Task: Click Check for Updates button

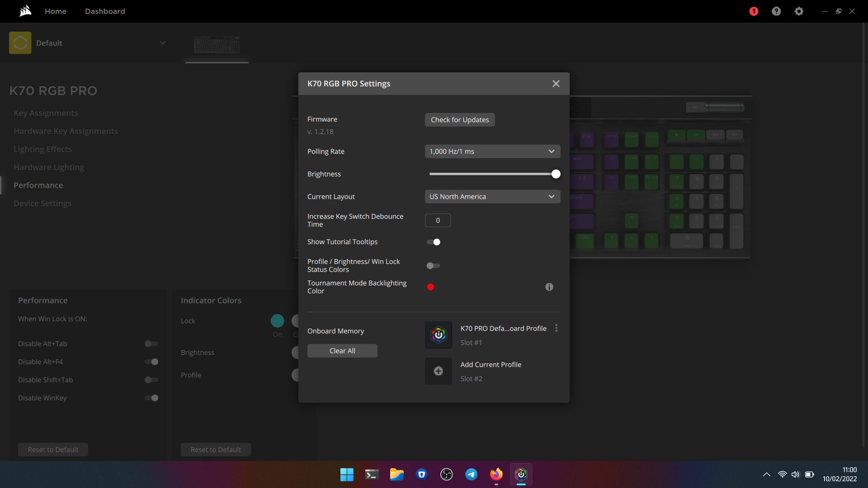Action: pos(459,120)
